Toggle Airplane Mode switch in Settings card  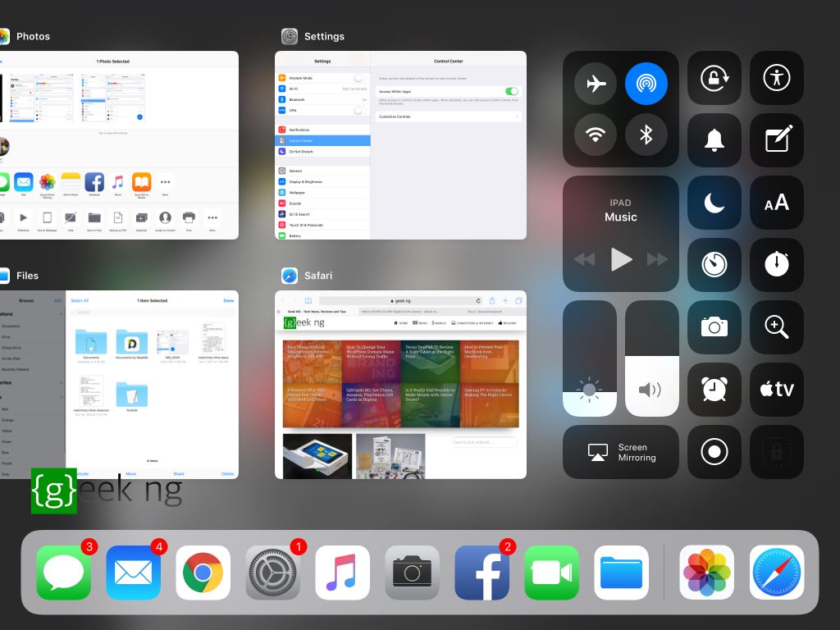360,78
